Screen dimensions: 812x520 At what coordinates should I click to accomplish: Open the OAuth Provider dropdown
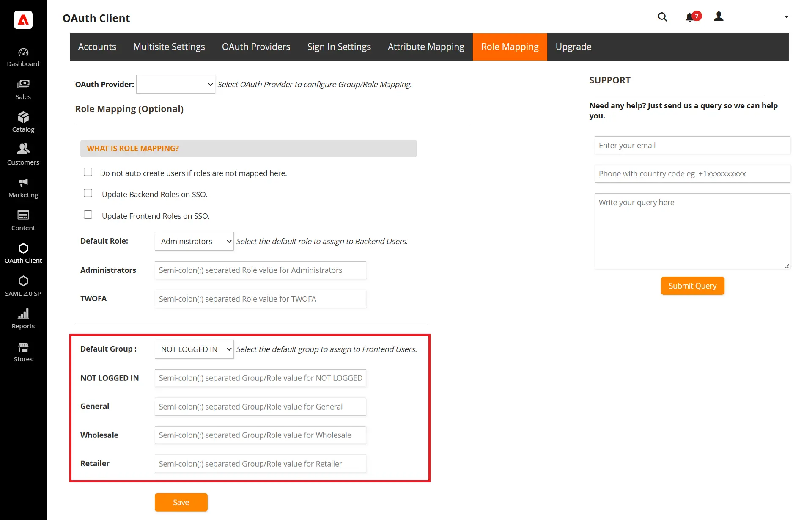(x=176, y=84)
